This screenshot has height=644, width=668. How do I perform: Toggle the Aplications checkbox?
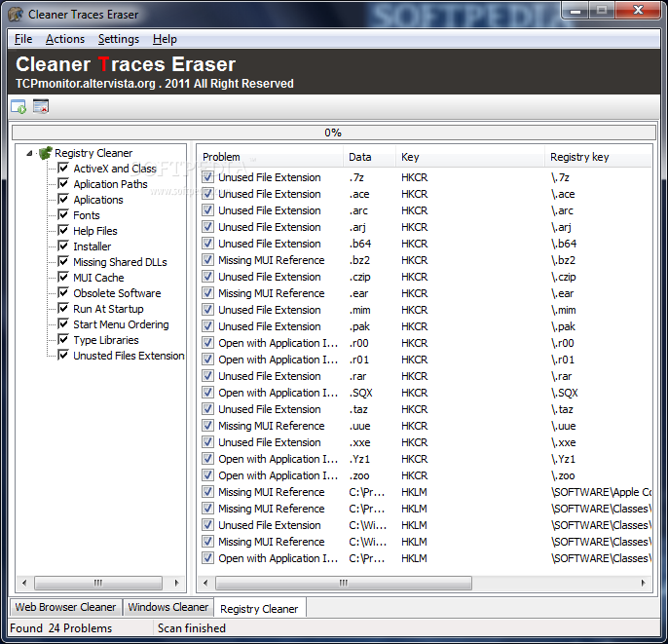pyautogui.click(x=63, y=199)
